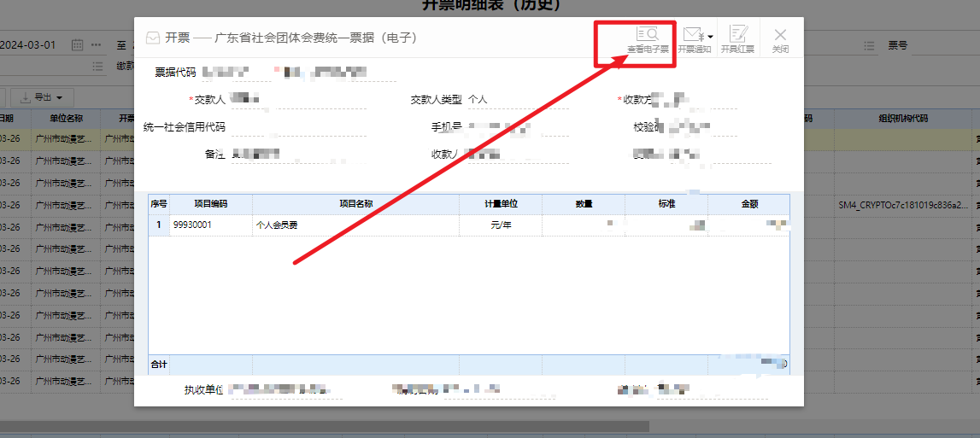980x438 pixels.
Task: Click the list icon left of 票号
Action: pyautogui.click(x=869, y=45)
